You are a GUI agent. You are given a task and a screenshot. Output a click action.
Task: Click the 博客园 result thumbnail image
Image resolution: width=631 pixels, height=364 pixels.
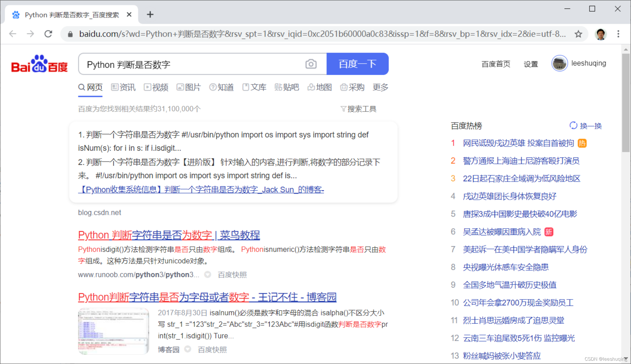point(113,331)
